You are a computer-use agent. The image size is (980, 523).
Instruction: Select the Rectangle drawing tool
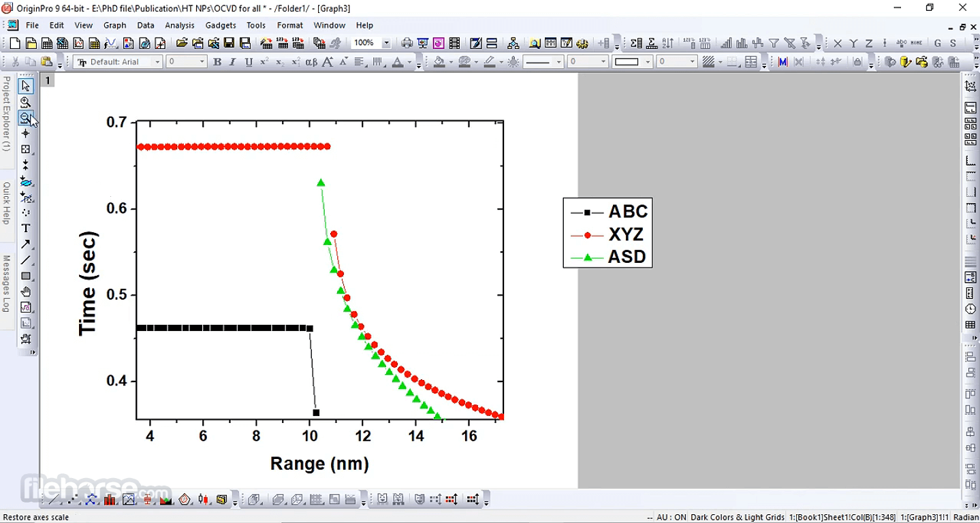26,276
